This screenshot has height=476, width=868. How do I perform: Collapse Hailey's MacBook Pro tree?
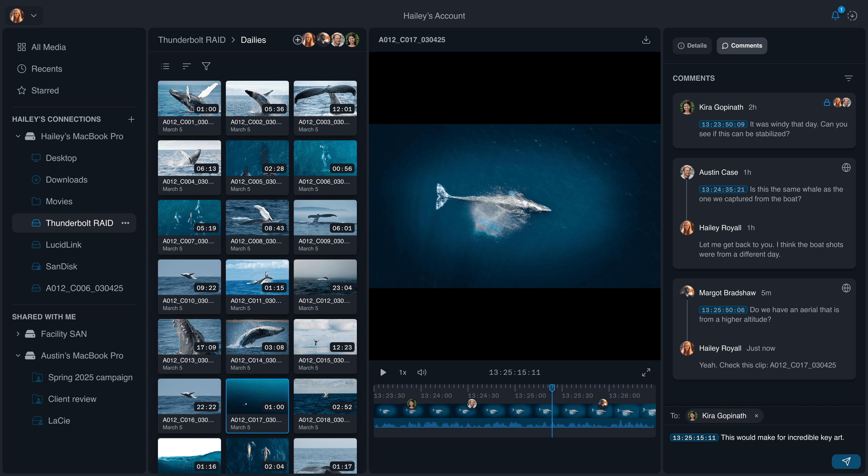pos(18,136)
